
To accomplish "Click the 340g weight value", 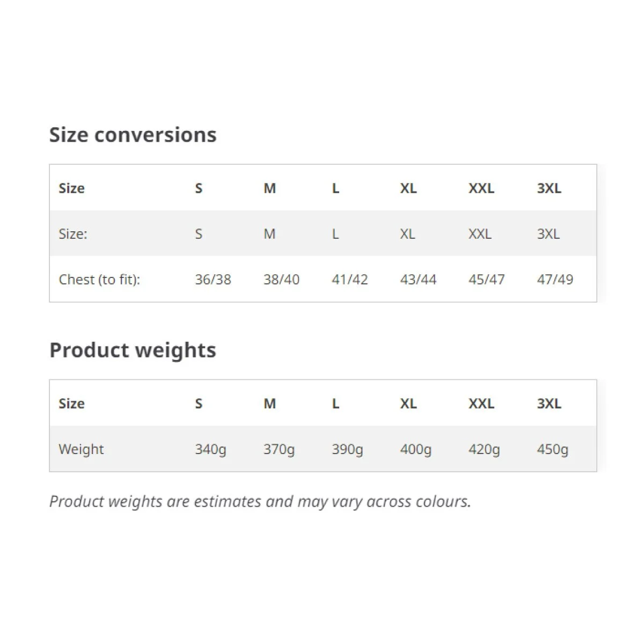I will [210, 450].
